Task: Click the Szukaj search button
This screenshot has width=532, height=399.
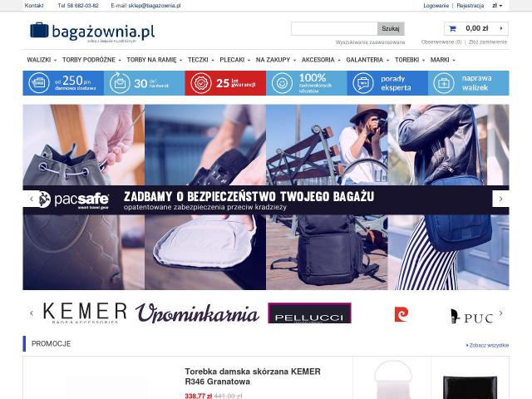Action: pyautogui.click(x=391, y=29)
